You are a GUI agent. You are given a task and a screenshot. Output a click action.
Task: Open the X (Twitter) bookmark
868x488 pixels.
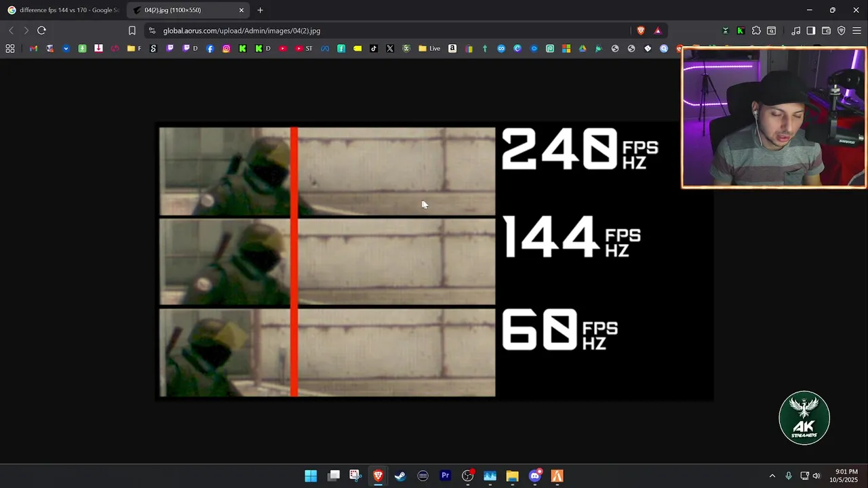pyautogui.click(x=390, y=49)
